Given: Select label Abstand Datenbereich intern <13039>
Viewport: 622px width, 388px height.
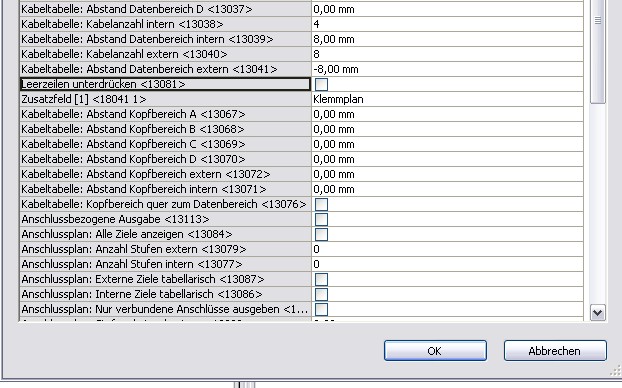Looking at the screenshot, I should 165,39.
